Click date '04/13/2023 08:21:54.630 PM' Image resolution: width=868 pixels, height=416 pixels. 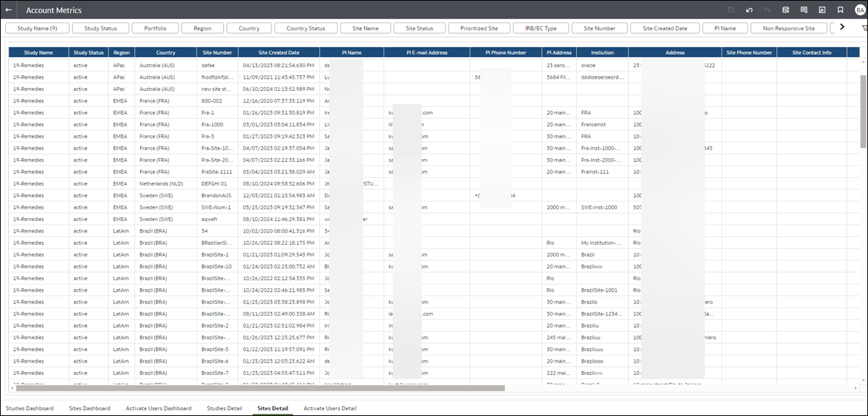pos(279,65)
